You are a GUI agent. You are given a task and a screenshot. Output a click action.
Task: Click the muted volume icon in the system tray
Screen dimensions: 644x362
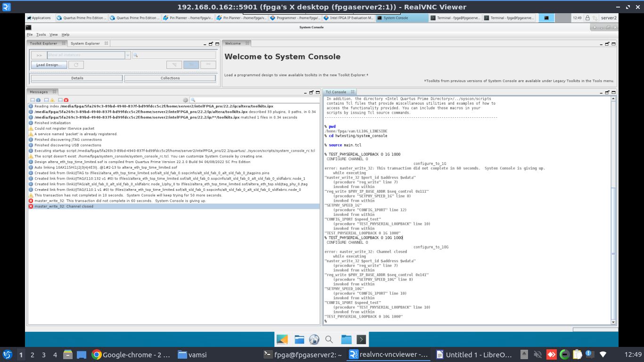click(537, 354)
